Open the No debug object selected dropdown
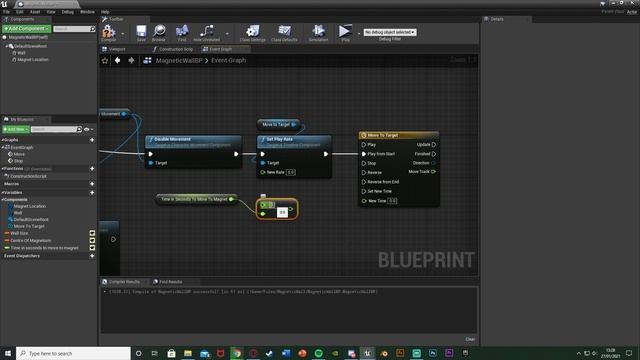The image size is (640, 360). pyautogui.click(x=390, y=32)
